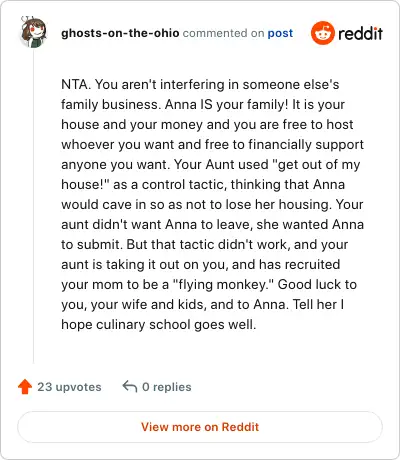The height and width of the screenshot is (460, 400).
Task: Visit the ghosts-on-the-ohio user profile link
Action: (x=120, y=33)
